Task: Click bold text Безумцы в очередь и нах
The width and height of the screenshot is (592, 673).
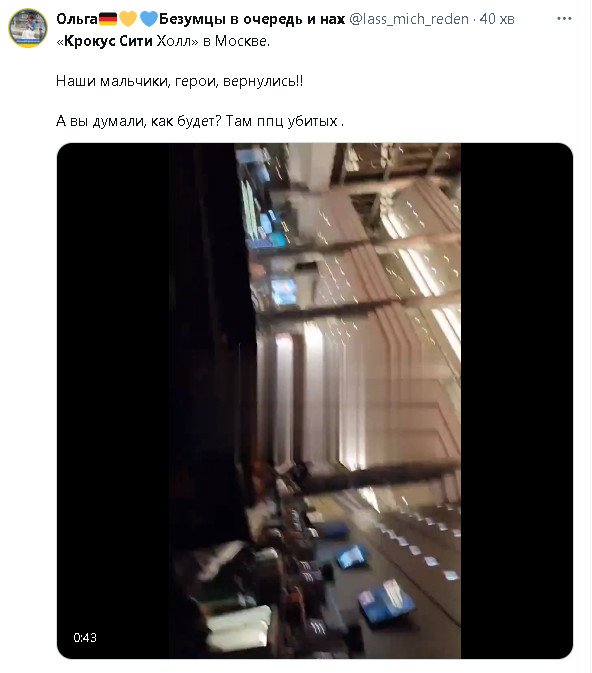Action: 252,19
